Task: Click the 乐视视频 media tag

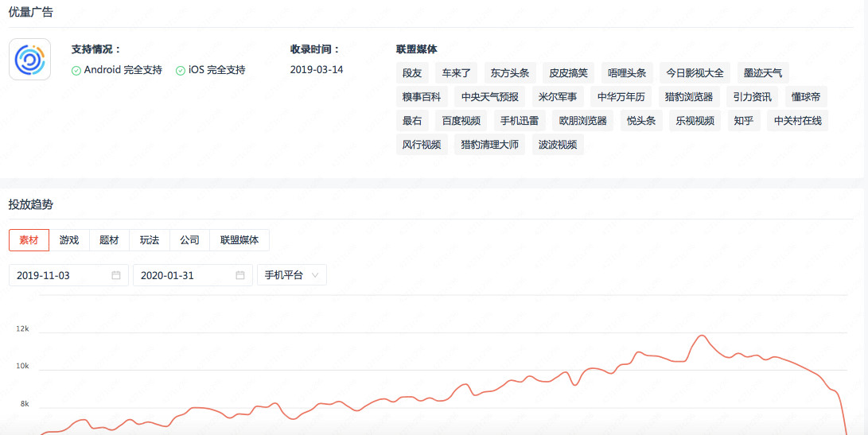Action: pyautogui.click(x=695, y=121)
